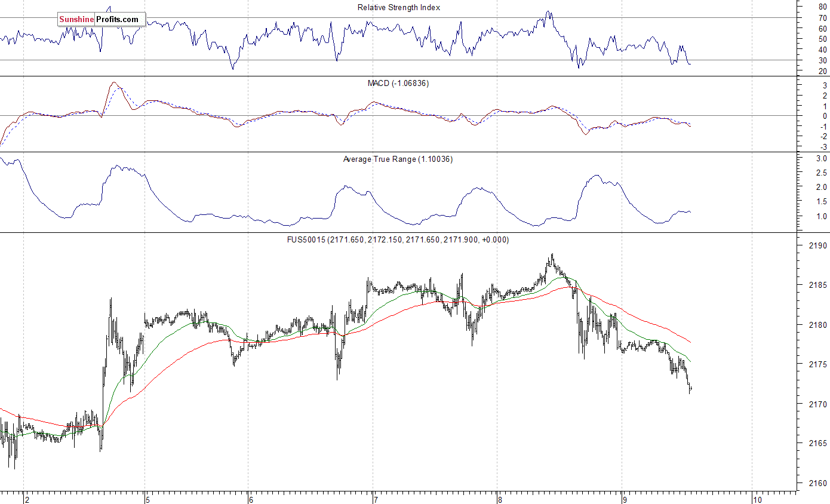
Task: Click date label 9 on time axis
Action: [x=625, y=499]
